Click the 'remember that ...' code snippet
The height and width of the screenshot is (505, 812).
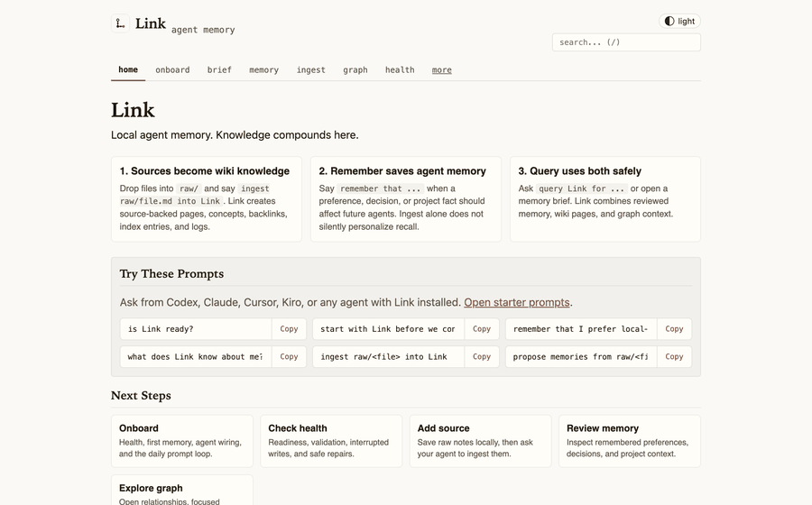[380, 188]
